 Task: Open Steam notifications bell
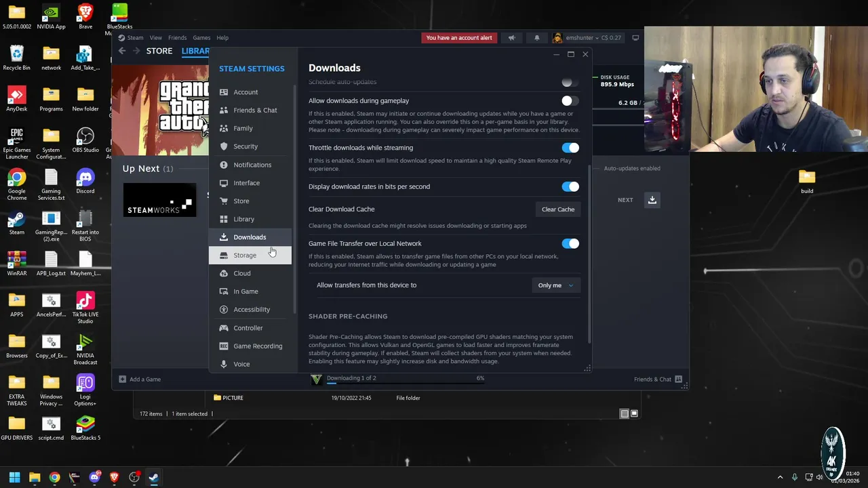536,38
